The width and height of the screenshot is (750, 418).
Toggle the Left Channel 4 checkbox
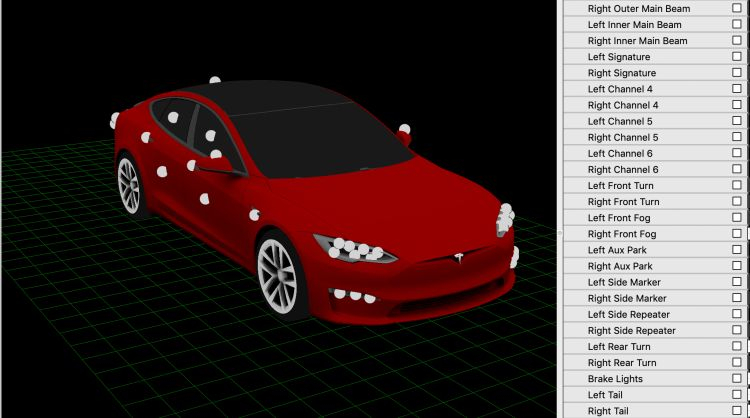737,89
